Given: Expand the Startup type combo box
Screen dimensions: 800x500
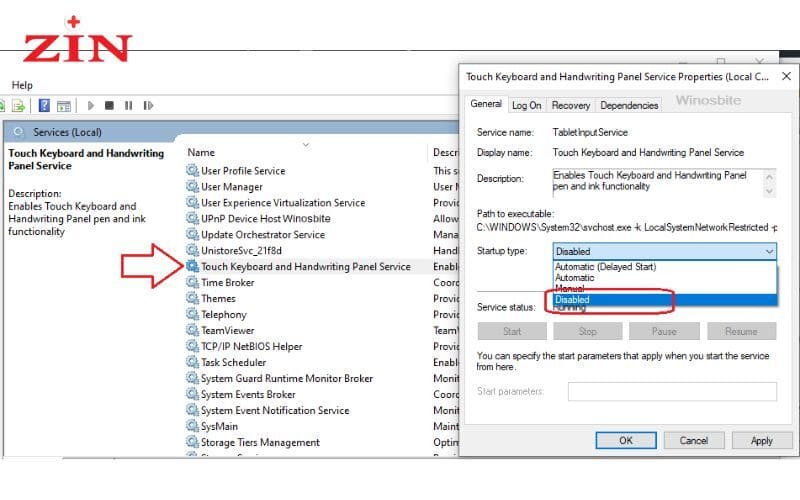Looking at the screenshot, I should (x=664, y=251).
